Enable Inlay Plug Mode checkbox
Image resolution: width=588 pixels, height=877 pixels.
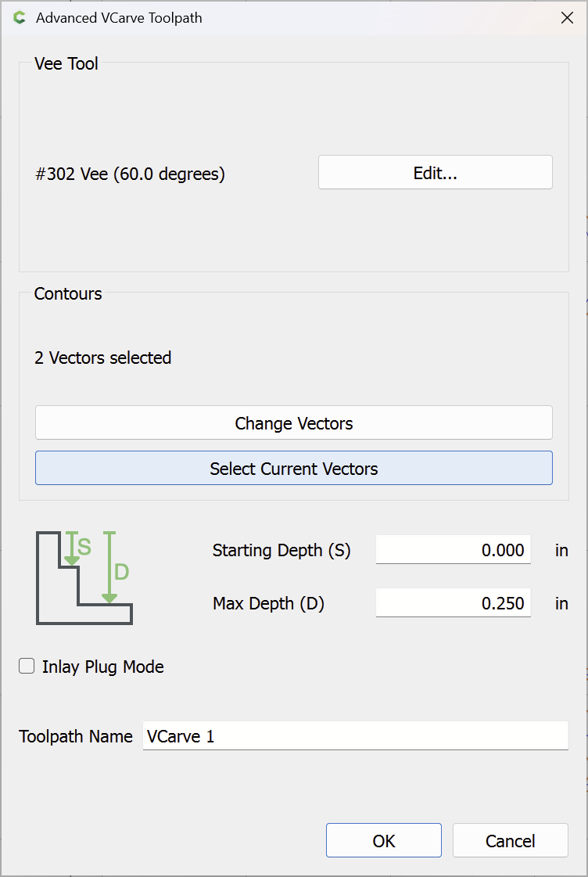[27, 666]
